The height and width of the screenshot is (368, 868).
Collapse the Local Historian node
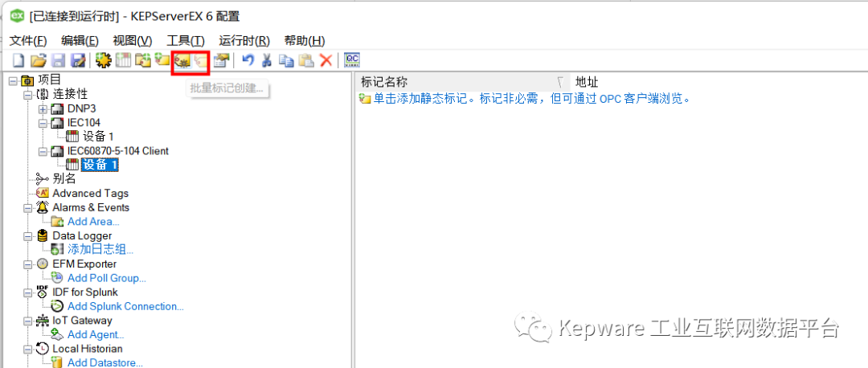27,350
